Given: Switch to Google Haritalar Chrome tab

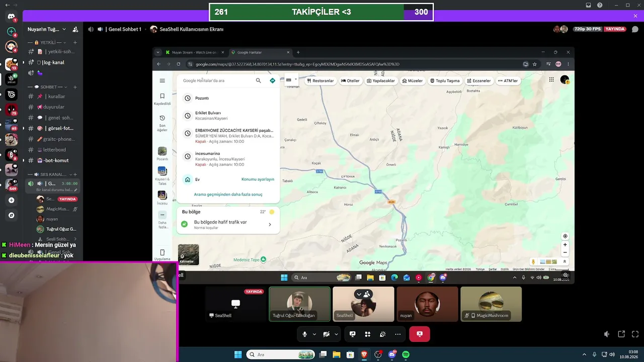Looking at the screenshot, I should 260,52.
